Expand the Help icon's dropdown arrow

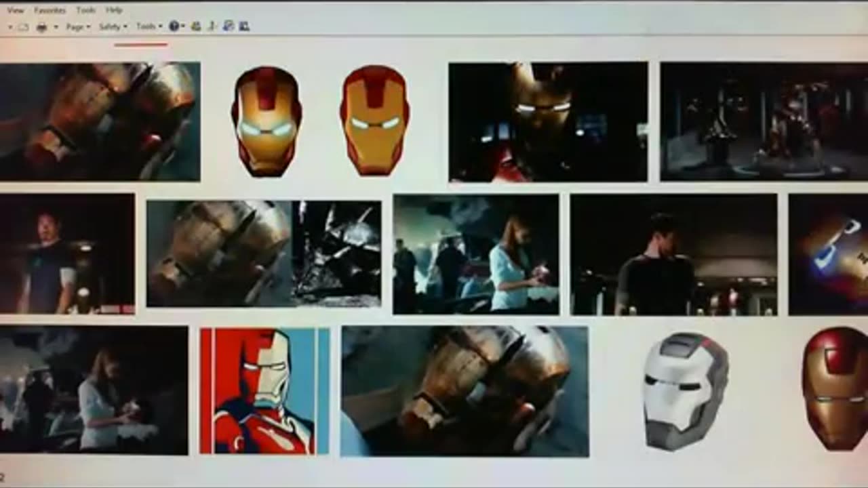pyautogui.click(x=183, y=26)
